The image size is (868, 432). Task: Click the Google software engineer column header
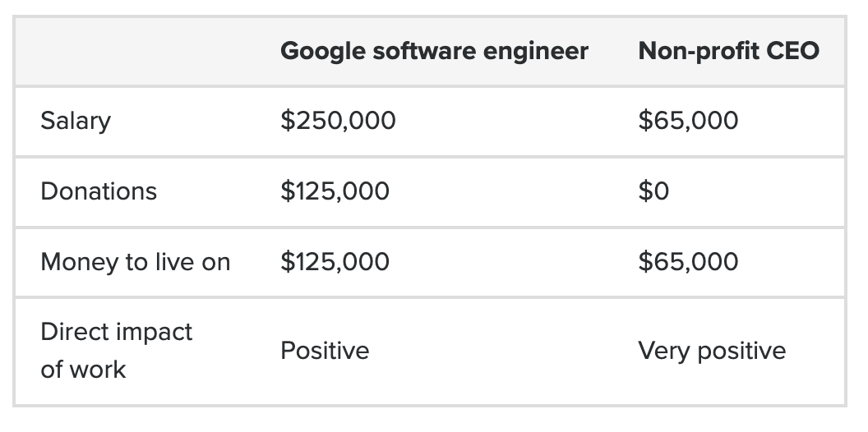point(434,51)
